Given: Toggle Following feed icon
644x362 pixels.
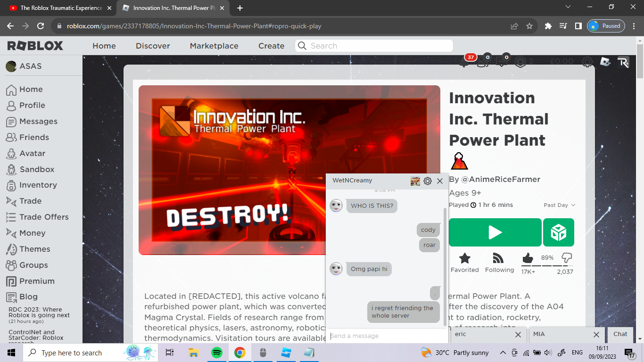Looking at the screenshot, I should coord(498,258).
